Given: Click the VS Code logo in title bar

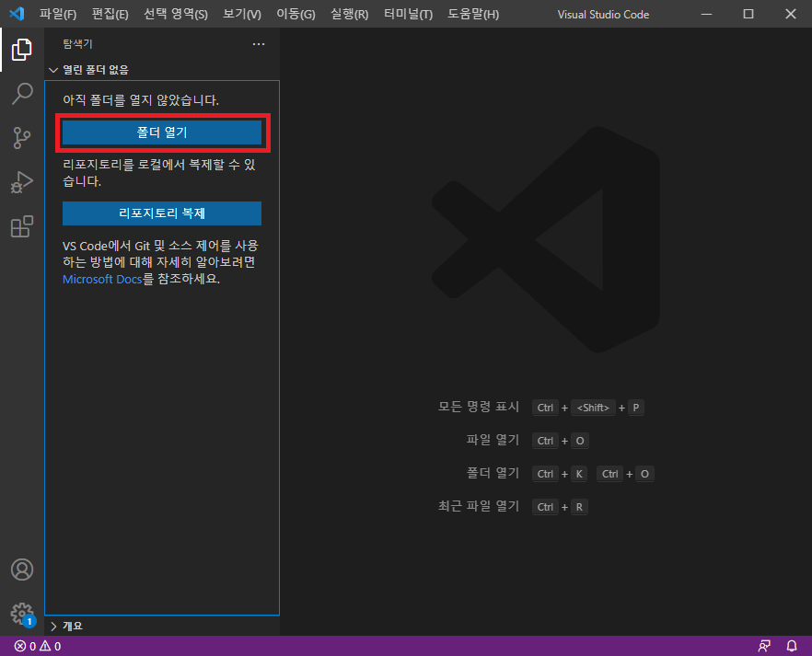Looking at the screenshot, I should (x=17, y=14).
